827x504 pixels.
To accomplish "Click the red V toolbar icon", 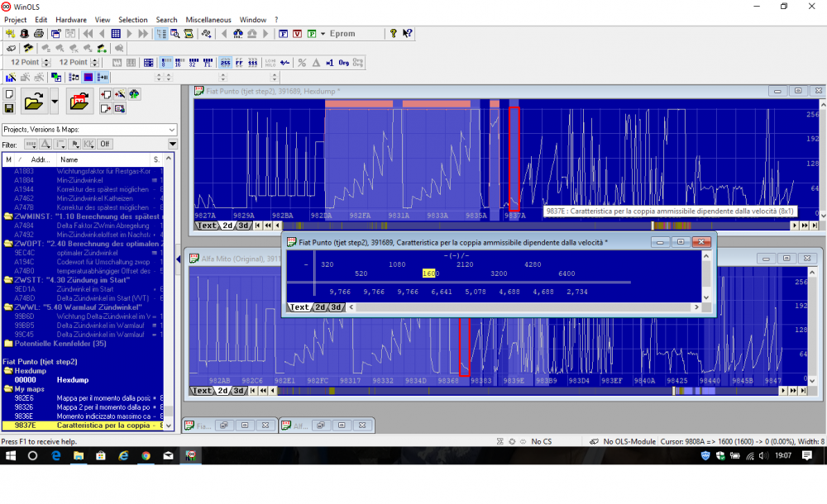I will (x=298, y=34).
